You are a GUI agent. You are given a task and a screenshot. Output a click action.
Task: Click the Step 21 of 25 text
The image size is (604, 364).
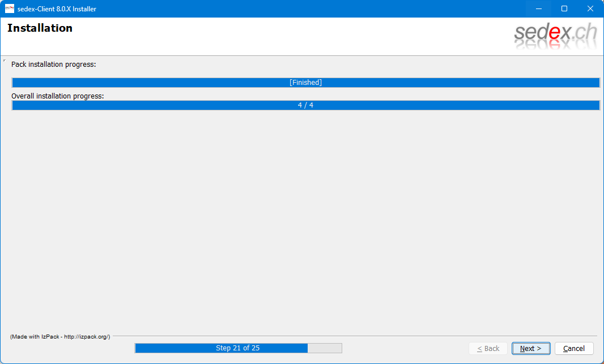237,348
